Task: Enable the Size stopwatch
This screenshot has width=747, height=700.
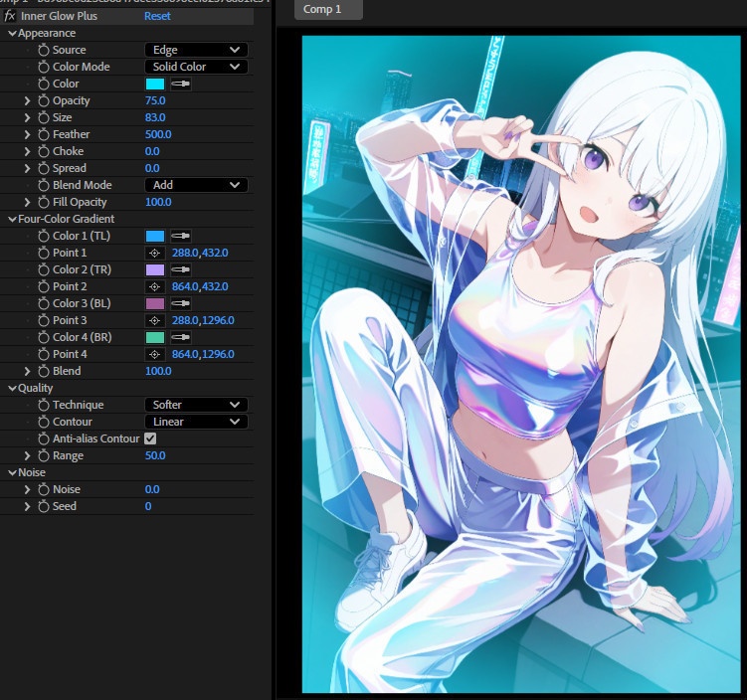Action: tap(44, 117)
